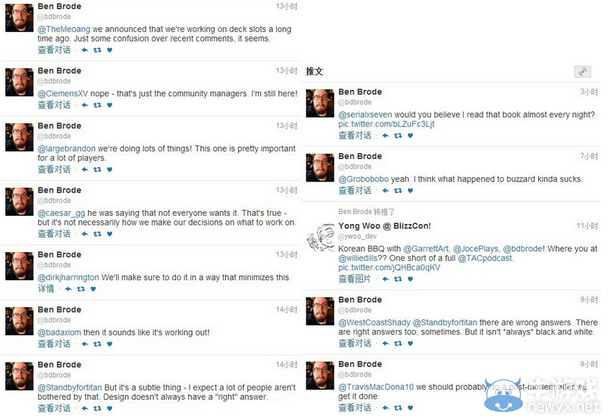Viewport: 608px width, 420px height.
Task: Click the expand icon beside 推文 header
Action: 582,72
